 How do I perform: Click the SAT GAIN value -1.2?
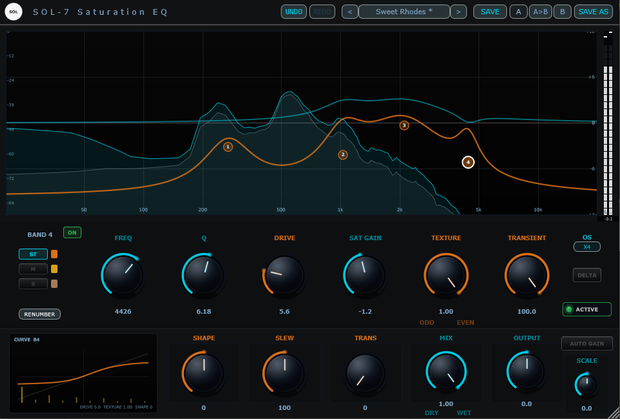tap(365, 312)
